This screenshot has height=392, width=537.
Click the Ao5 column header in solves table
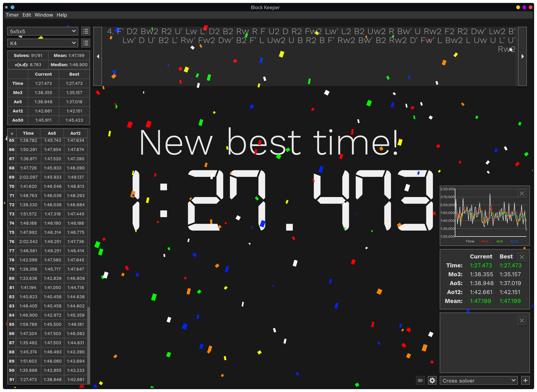[x=52, y=133]
